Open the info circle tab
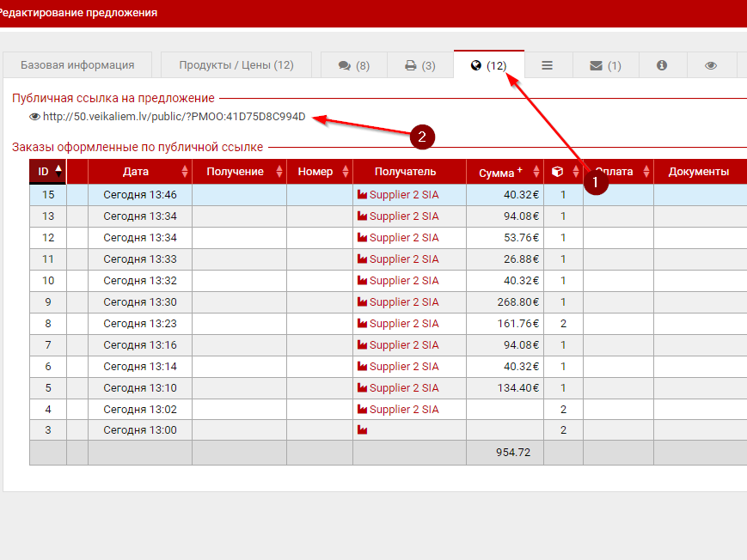This screenshot has width=747, height=560. point(662,65)
